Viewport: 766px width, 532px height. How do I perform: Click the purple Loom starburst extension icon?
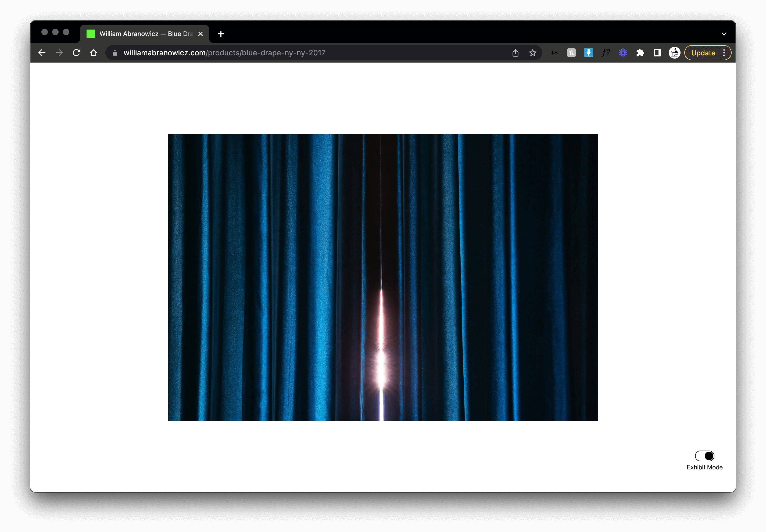(622, 53)
